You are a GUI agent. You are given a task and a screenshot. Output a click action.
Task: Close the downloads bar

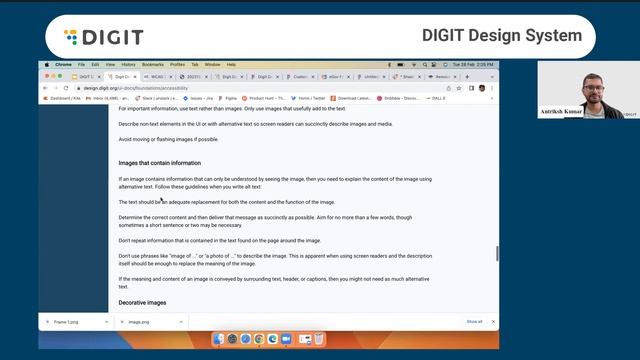click(x=493, y=322)
